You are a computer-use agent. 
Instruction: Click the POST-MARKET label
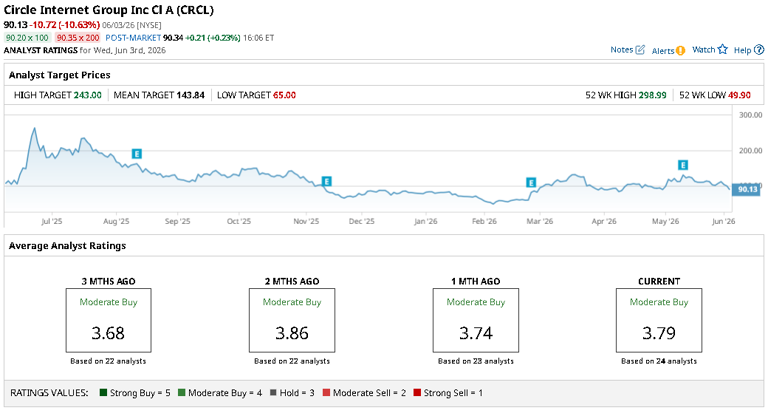[133, 38]
